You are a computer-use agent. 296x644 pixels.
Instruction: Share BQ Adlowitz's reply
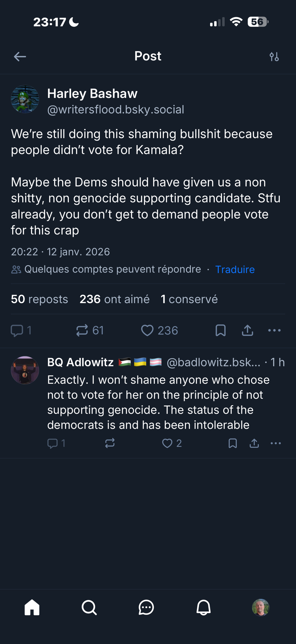(254, 443)
